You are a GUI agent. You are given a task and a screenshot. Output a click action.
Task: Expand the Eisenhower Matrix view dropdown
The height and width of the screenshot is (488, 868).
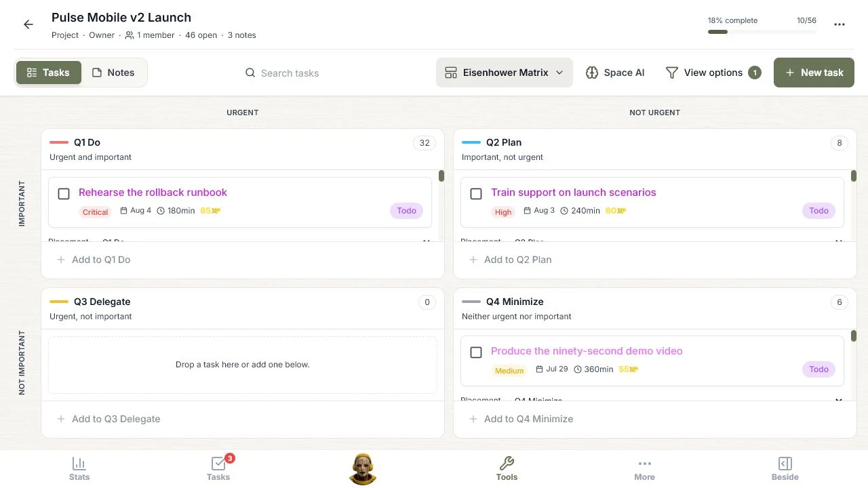tap(505, 73)
